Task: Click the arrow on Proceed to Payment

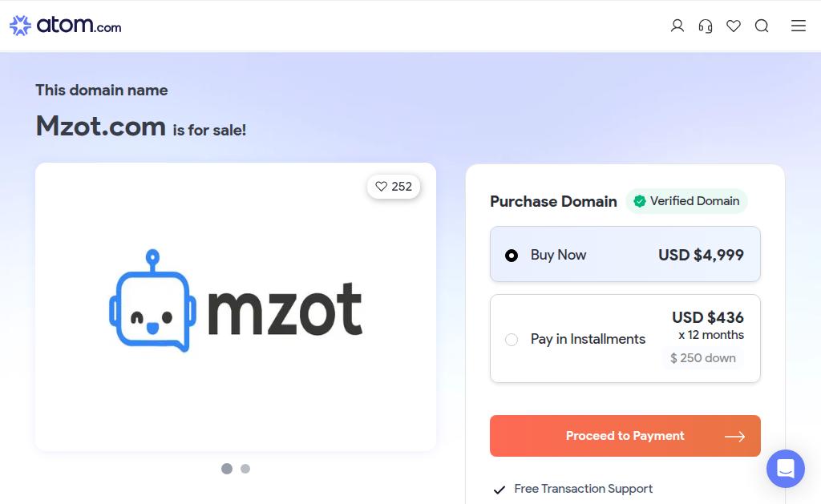Action: pyautogui.click(x=734, y=437)
